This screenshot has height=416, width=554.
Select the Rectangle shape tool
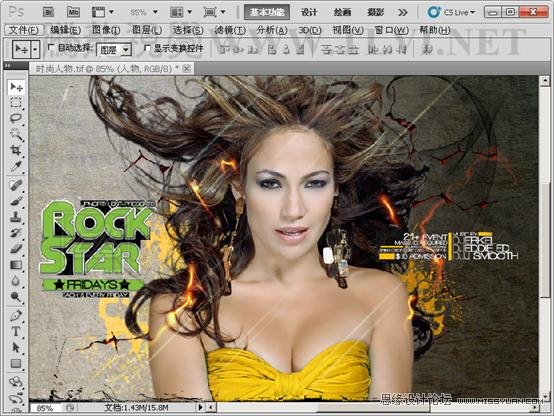tap(16, 364)
